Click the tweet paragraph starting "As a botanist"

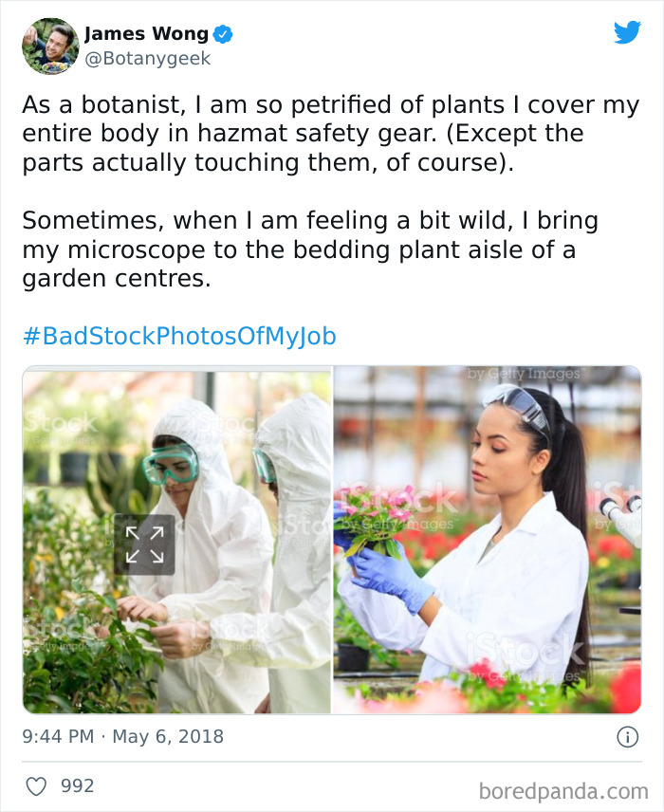point(330,134)
